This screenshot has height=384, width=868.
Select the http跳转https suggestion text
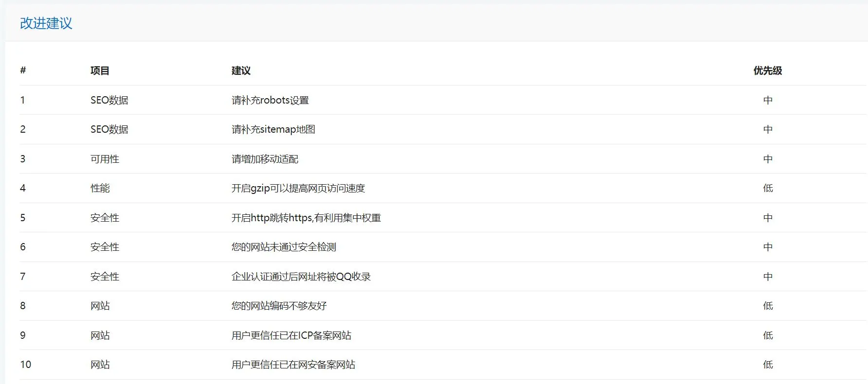[x=306, y=218]
